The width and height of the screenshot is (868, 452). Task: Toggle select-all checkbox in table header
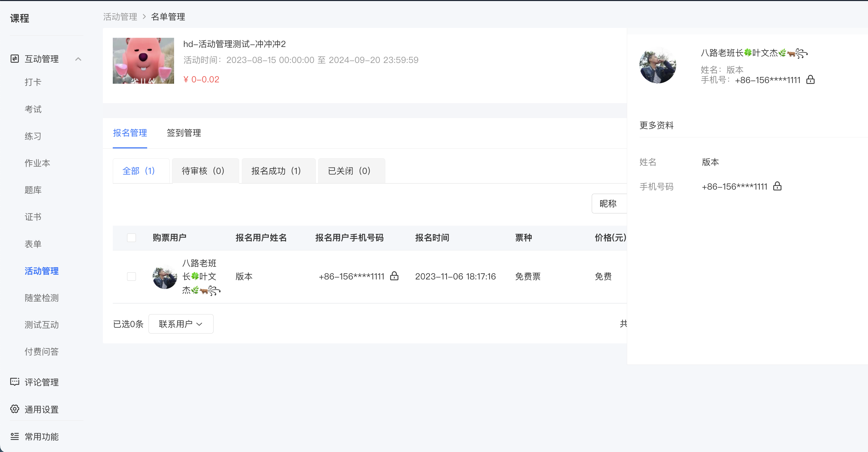pos(131,238)
